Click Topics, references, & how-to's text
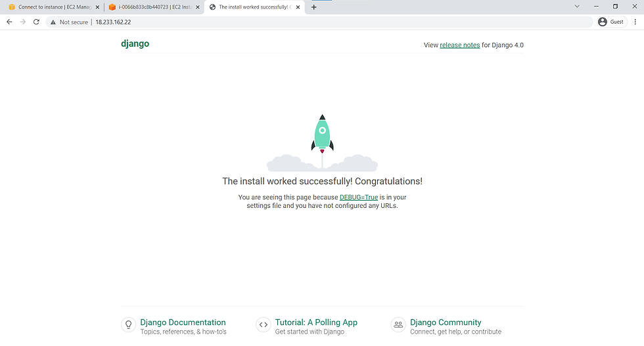This screenshot has height=346, width=644. pos(183,332)
